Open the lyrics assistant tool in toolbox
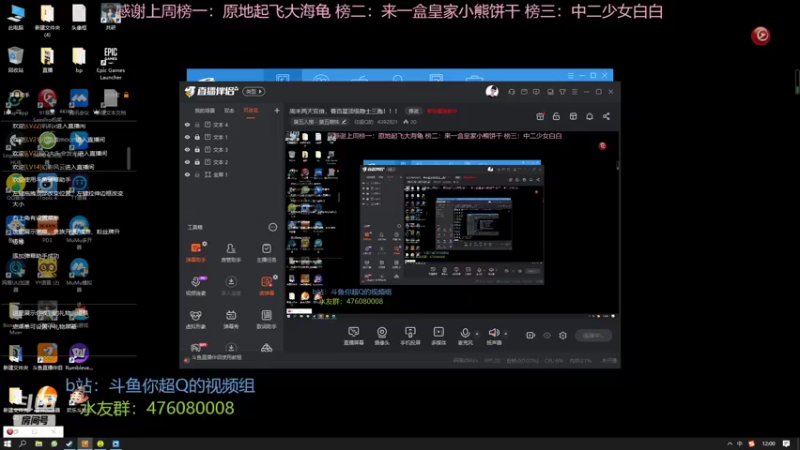This screenshot has height=450, width=800. (266, 319)
